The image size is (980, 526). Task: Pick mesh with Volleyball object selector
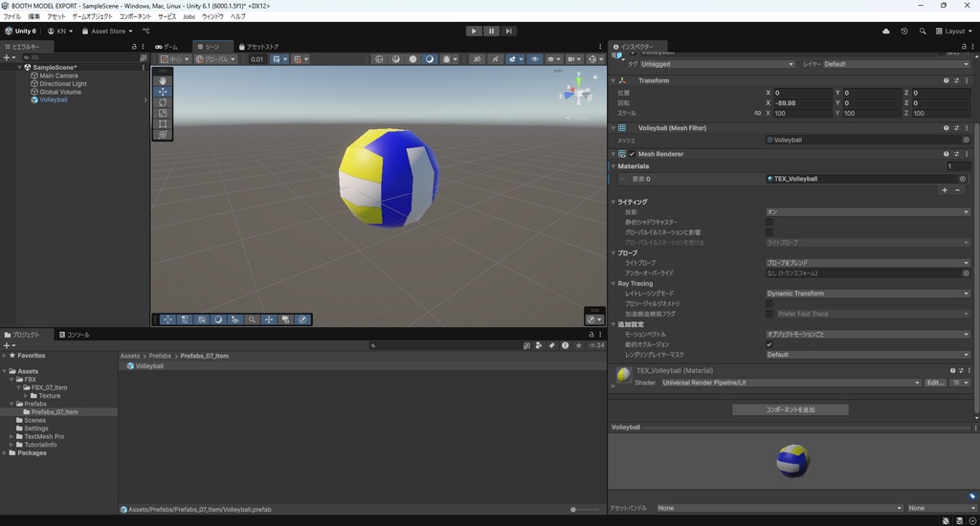[x=966, y=140]
